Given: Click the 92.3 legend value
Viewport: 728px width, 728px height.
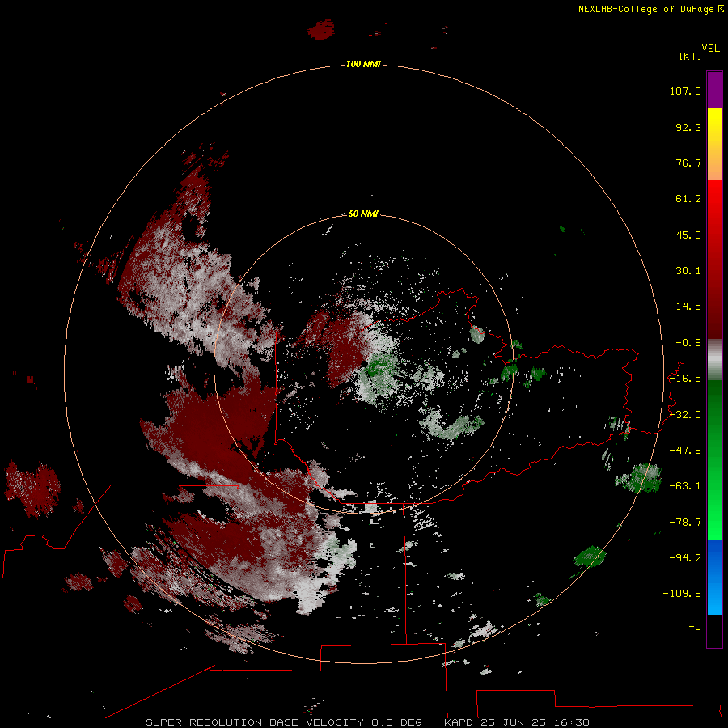Looking at the screenshot, I should pos(688,127).
